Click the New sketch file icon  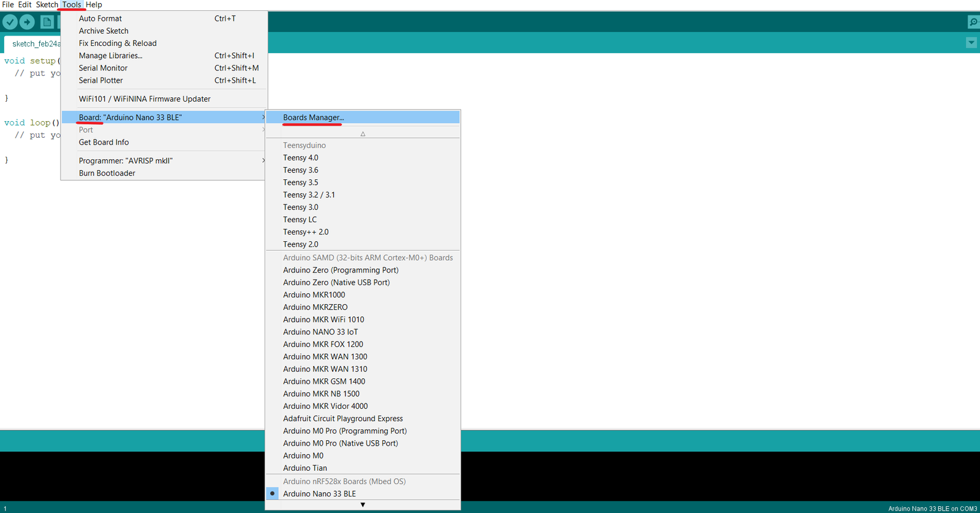47,22
